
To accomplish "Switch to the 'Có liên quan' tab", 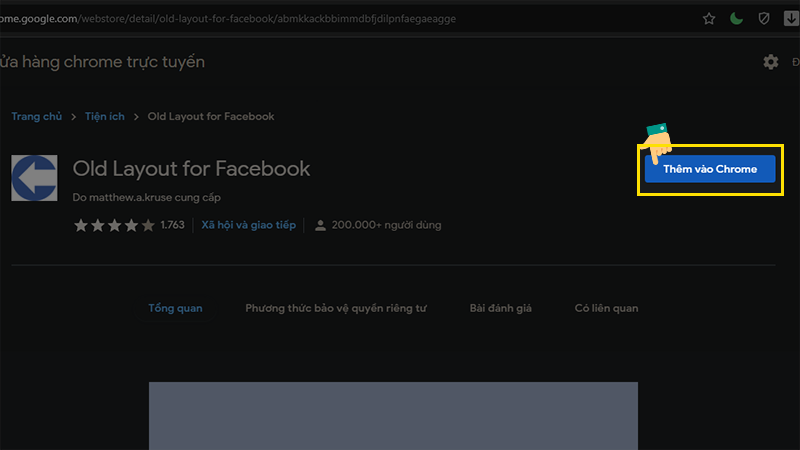I will tap(606, 308).
